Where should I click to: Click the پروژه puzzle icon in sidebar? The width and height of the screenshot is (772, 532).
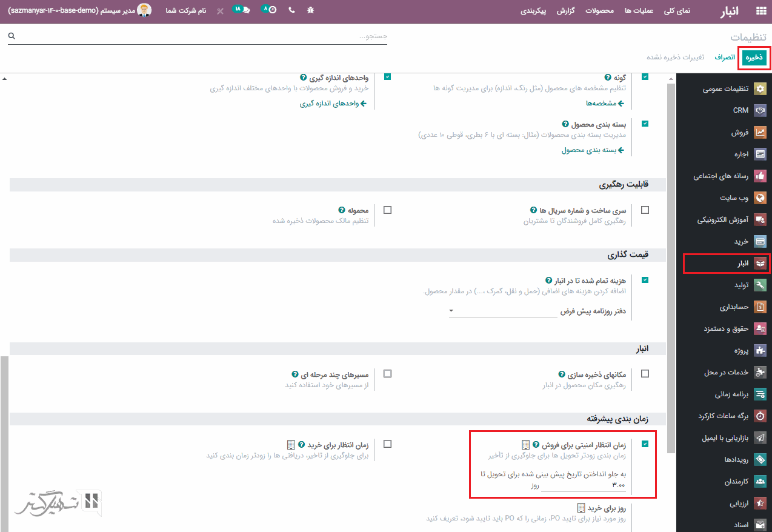[760, 350]
